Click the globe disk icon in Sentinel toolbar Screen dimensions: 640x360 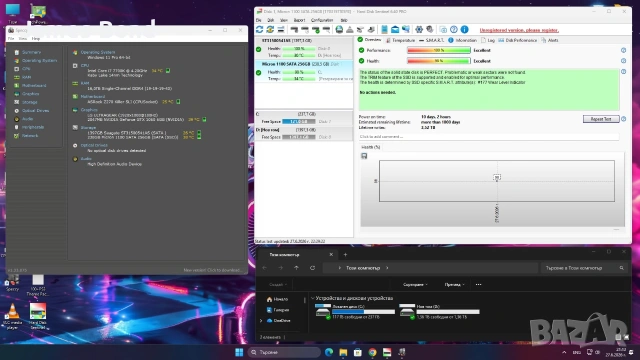click(339, 29)
